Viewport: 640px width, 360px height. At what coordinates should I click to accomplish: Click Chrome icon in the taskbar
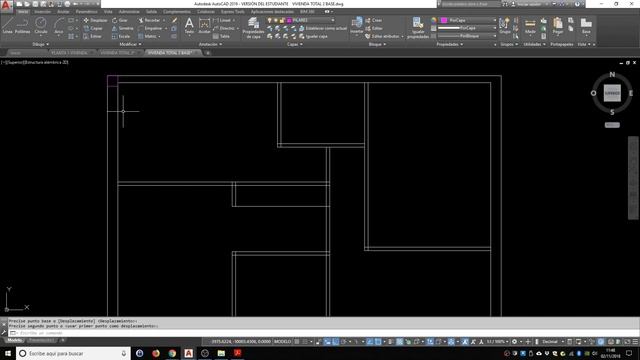[172, 353]
